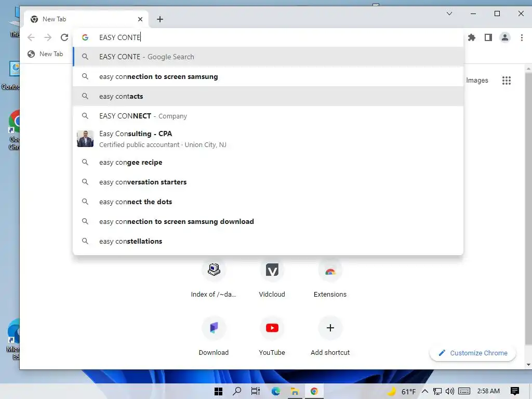Open Task View on the taskbar
Image resolution: width=532 pixels, height=399 pixels.
(x=256, y=391)
